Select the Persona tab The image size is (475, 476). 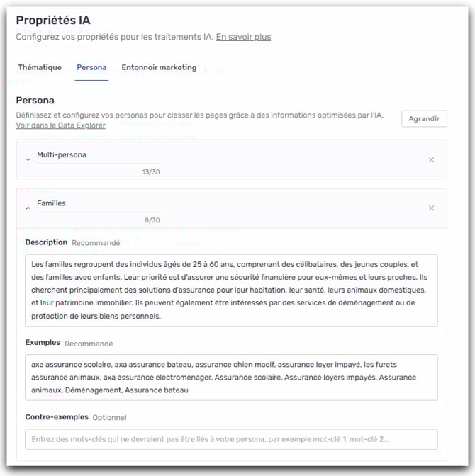pos(91,68)
